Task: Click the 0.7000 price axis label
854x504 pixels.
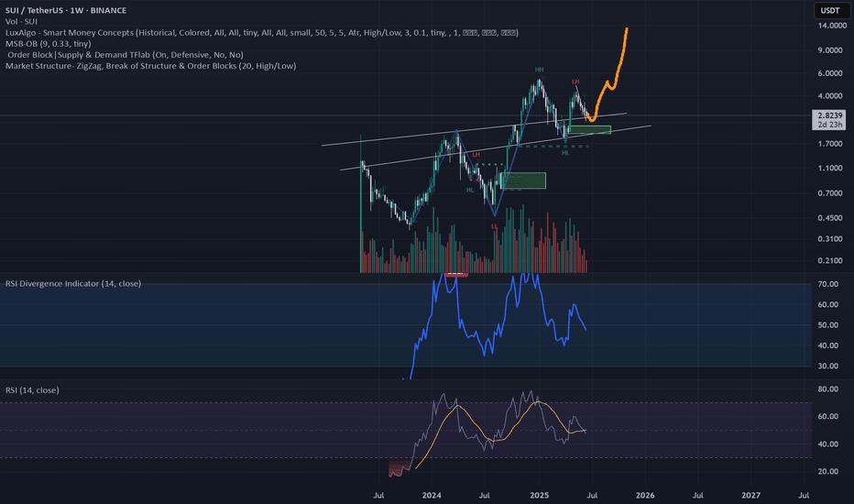Action: click(x=830, y=193)
